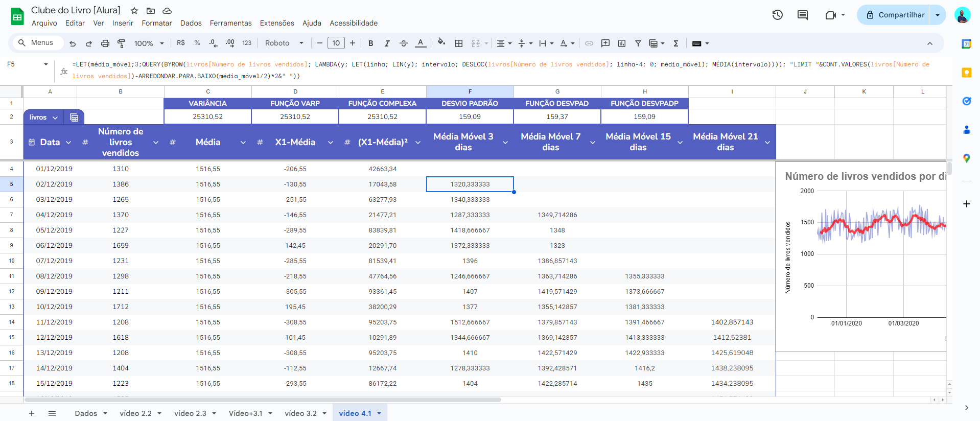The width and height of the screenshot is (980, 421).
Task: Undo the last action with the undo arrow
Action: 73,43
